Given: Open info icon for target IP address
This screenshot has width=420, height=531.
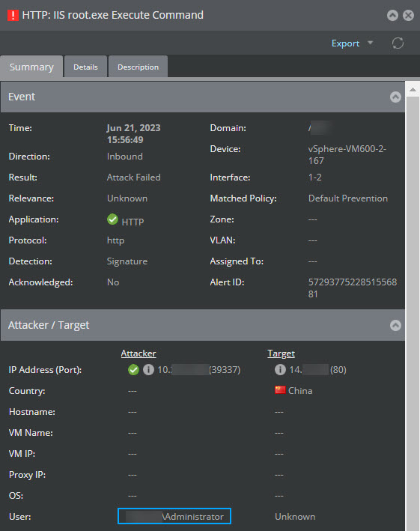Looking at the screenshot, I should coord(280,369).
